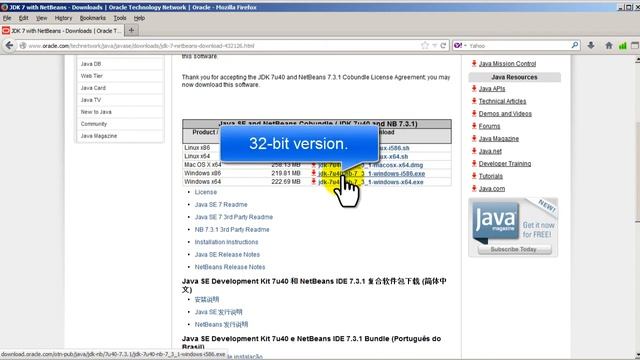
Task: Click red download icon for Mac OS X row
Action: coord(313,164)
